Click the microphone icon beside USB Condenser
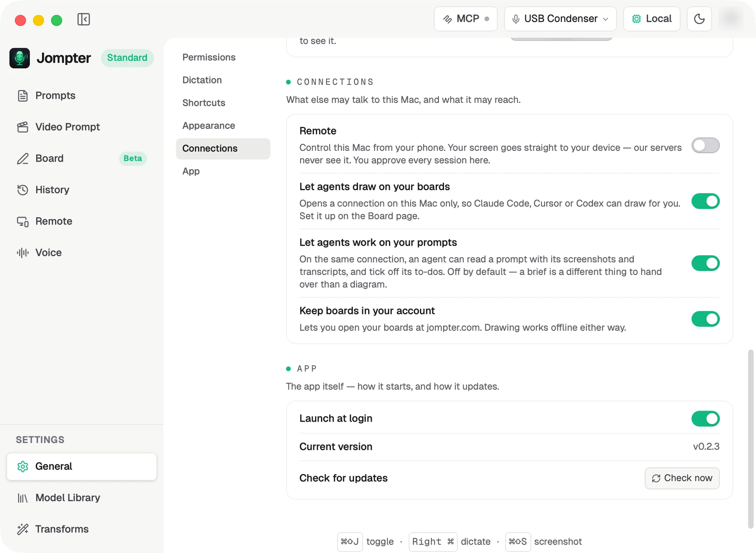This screenshot has height=553, width=756. click(x=516, y=19)
